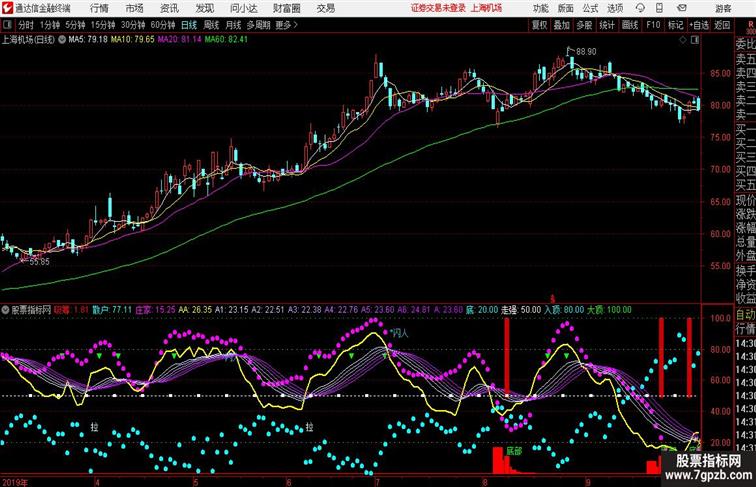Open the headset customer service icon
Image resolution: width=756 pixels, height=487 pixels.
pyautogui.click(x=640, y=8)
